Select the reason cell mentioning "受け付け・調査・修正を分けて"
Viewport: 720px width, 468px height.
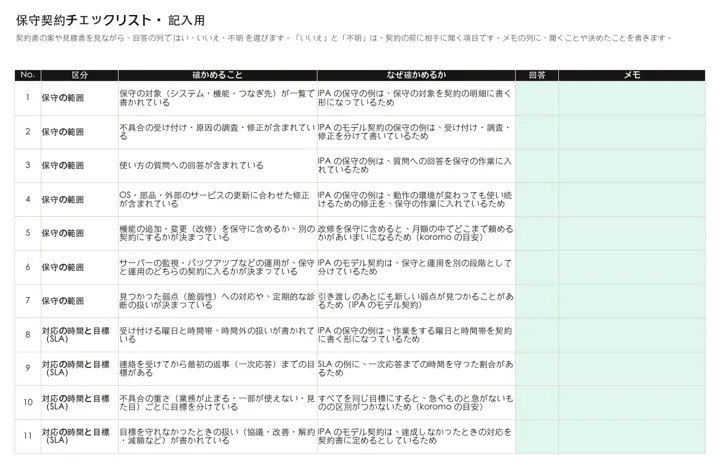click(x=416, y=132)
